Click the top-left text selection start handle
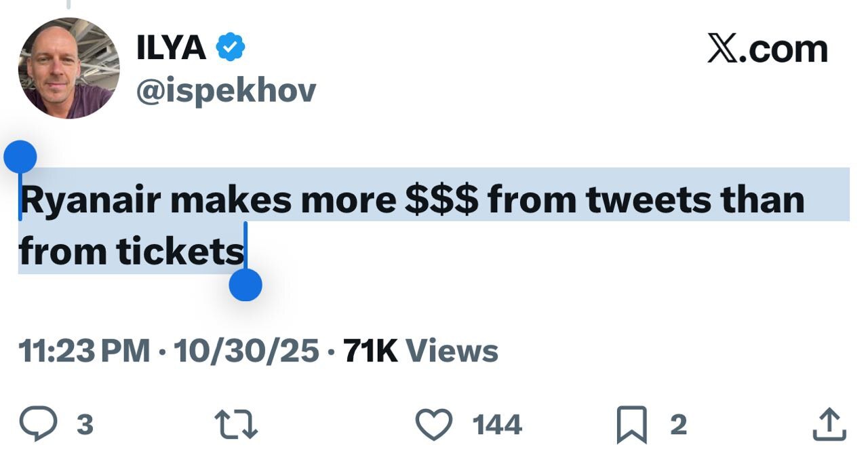 point(20,157)
